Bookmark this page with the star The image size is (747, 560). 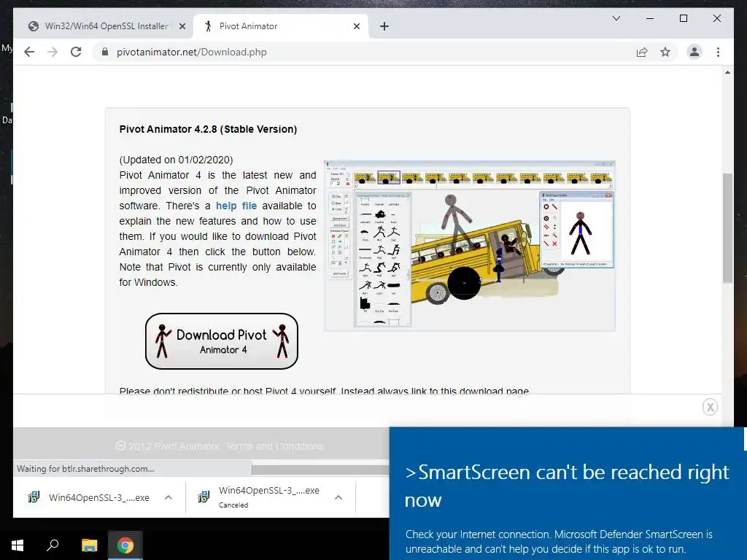click(x=665, y=52)
